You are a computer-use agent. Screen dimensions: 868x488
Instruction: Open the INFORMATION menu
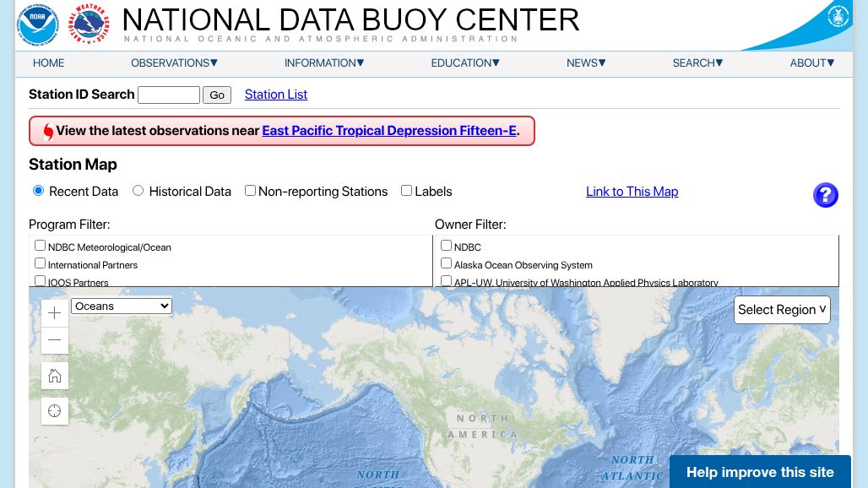pos(324,63)
